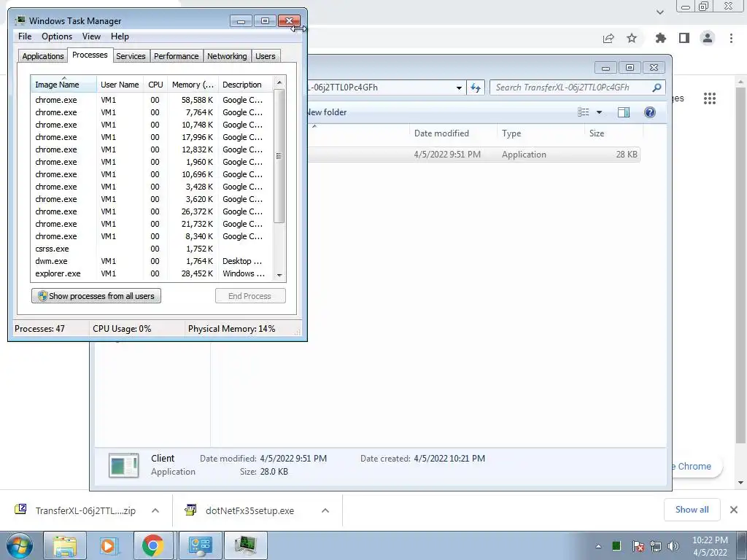Image resolution: width=747 pixels, height=560 pixels.
Task: Bookmark this page with star icon
Action: (632, 38)
